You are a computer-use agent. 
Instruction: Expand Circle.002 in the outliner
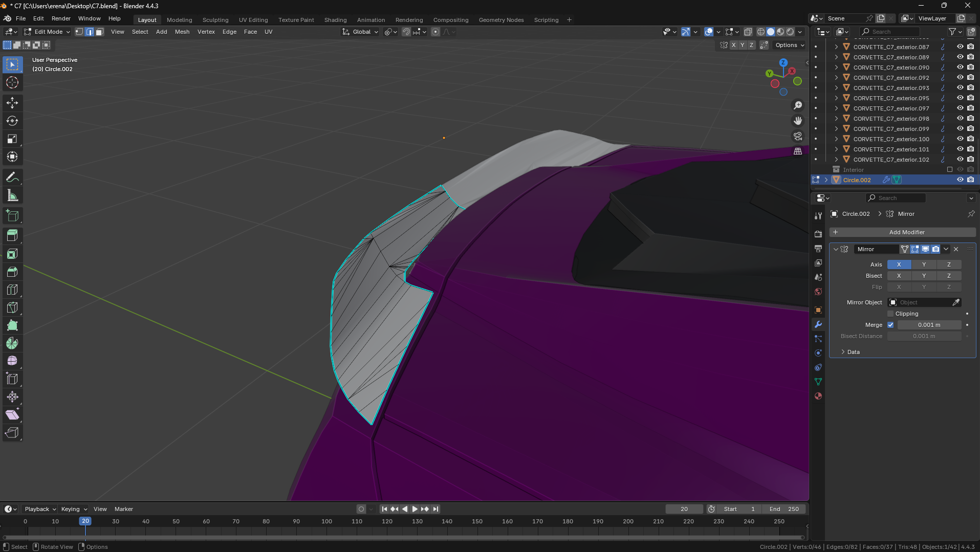click(x=826, y=180)
